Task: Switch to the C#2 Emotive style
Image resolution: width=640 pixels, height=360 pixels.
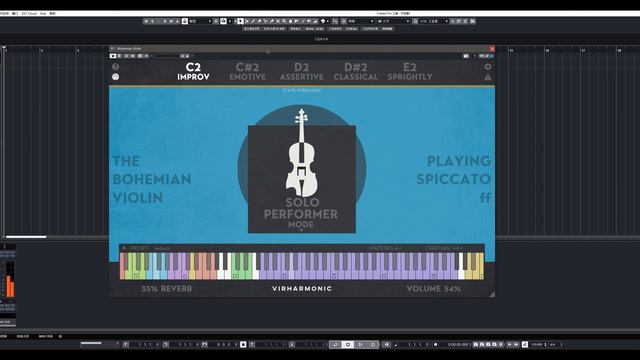Action: tap(247, 71)
